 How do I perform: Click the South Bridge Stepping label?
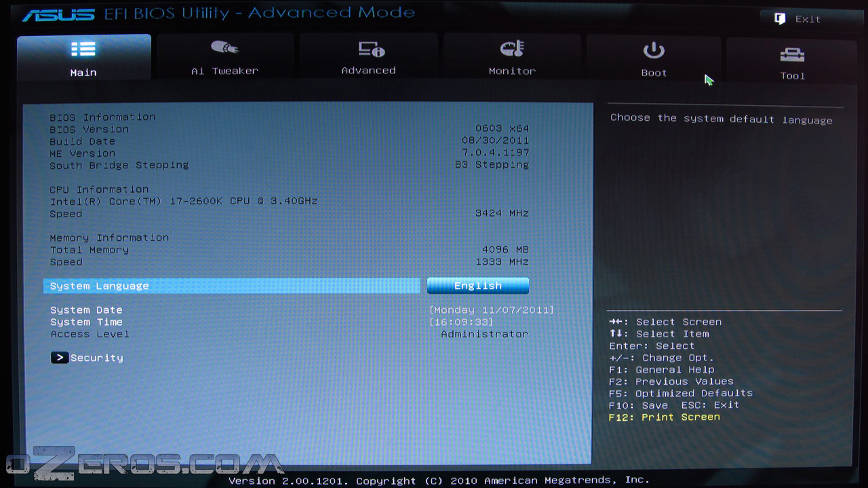tap(119, 165)
